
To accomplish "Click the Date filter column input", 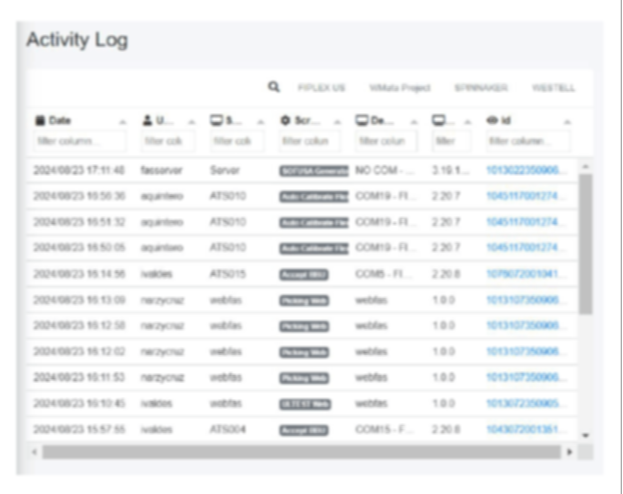I will coord(80,142).
